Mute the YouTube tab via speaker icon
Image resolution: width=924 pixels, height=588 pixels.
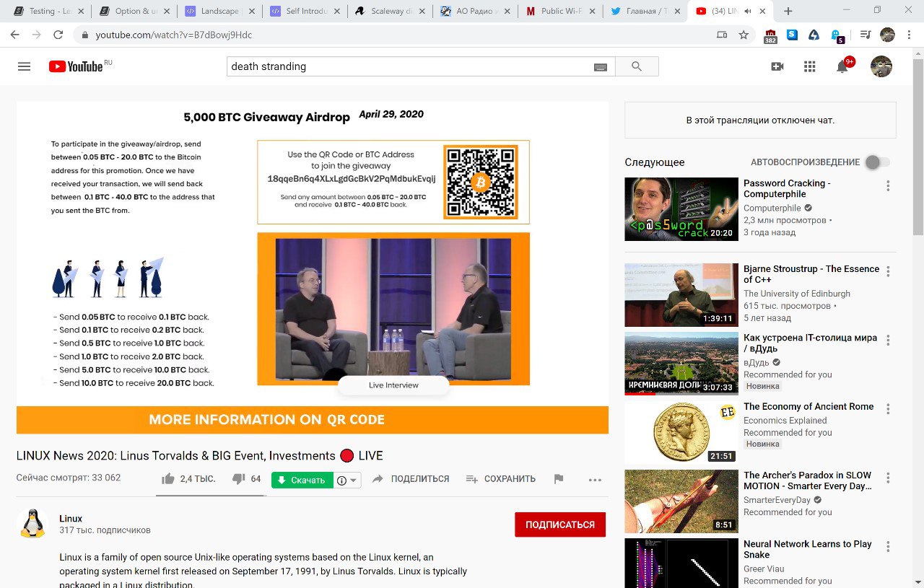point(747,12)
